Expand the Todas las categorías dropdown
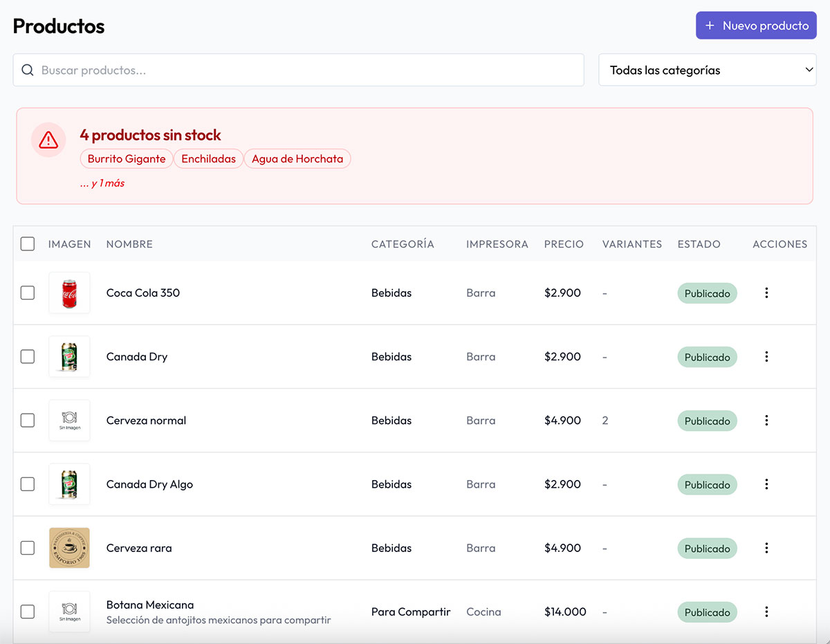 click(x=707, y=71)
